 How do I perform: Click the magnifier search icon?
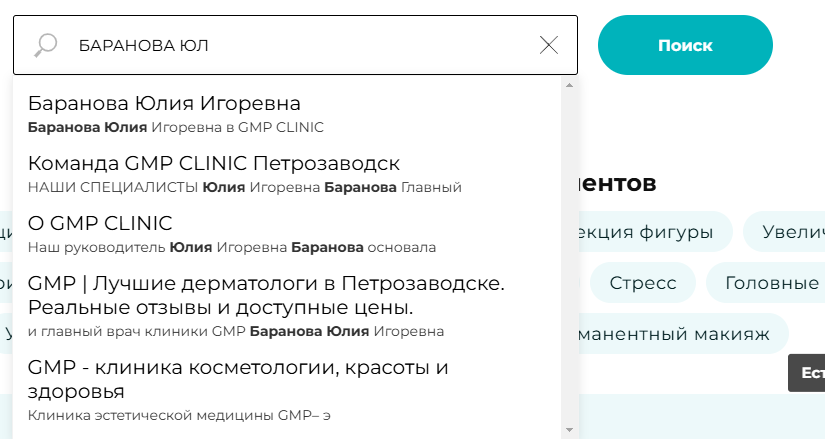(x=45, y=45)
